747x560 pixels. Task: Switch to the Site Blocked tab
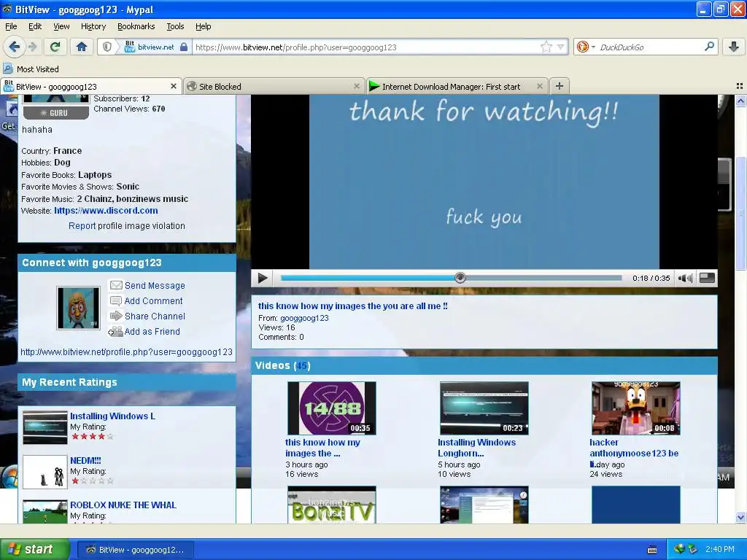pyautogui.click(x=274, y=86)
